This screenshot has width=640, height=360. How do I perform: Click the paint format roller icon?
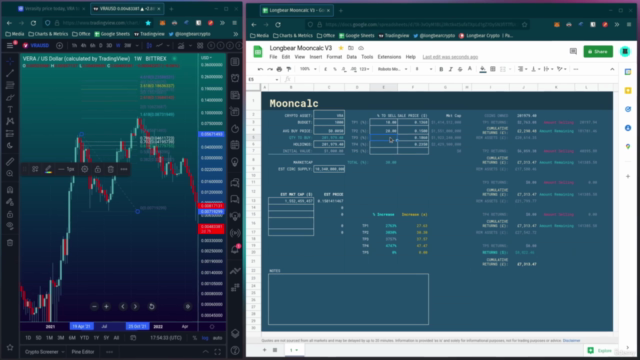click(x=289, y=69)
